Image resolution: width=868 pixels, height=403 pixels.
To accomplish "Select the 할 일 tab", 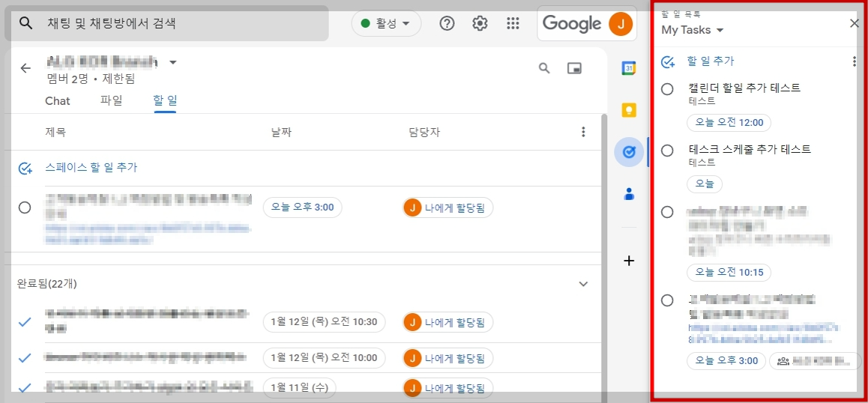I will tap(165, 100).
